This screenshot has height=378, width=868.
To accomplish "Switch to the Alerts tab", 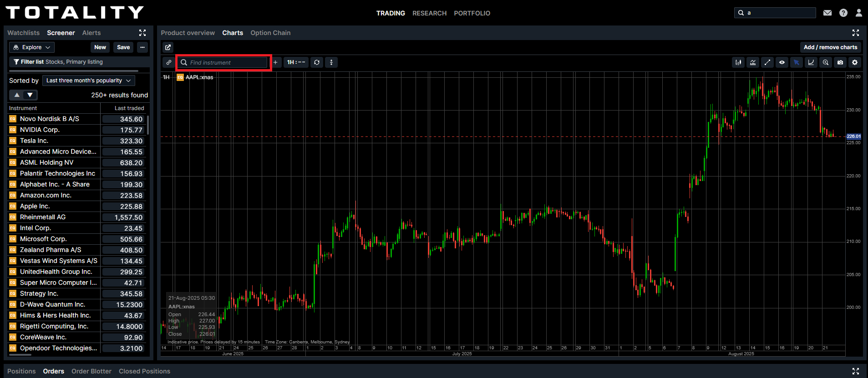I will (x=91, y=33).
